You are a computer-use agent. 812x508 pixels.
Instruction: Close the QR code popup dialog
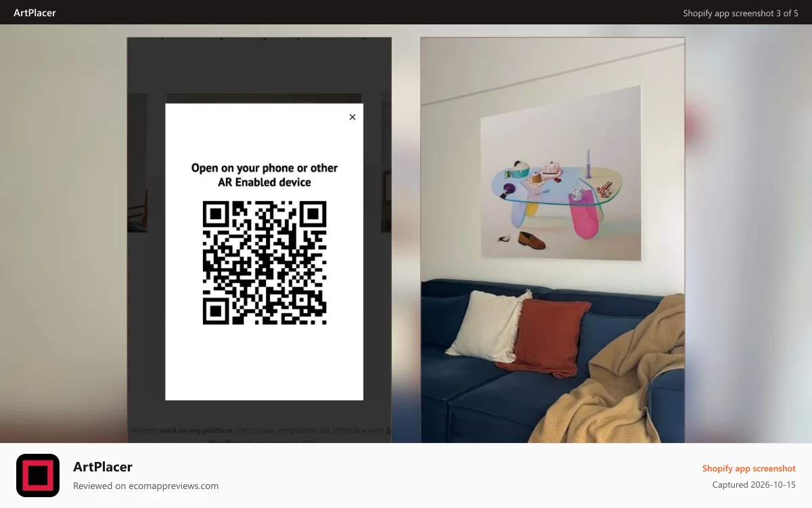pos(352,117)
